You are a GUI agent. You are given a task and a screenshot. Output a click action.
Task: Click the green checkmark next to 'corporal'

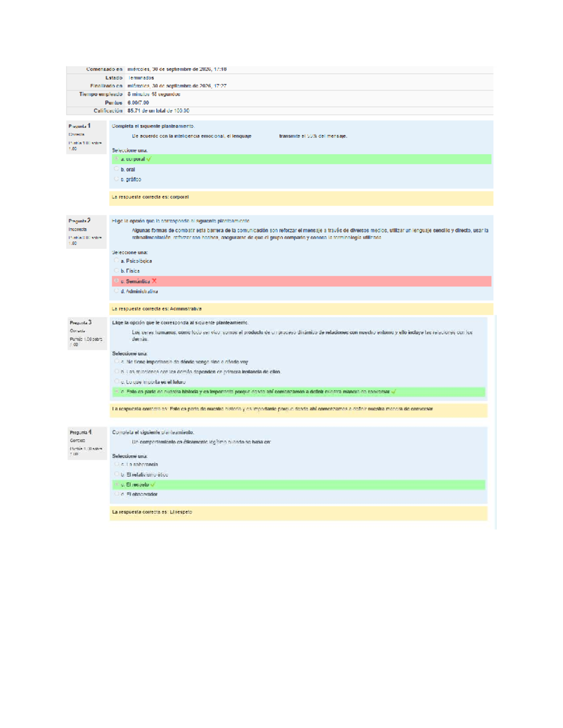point(149,159)
